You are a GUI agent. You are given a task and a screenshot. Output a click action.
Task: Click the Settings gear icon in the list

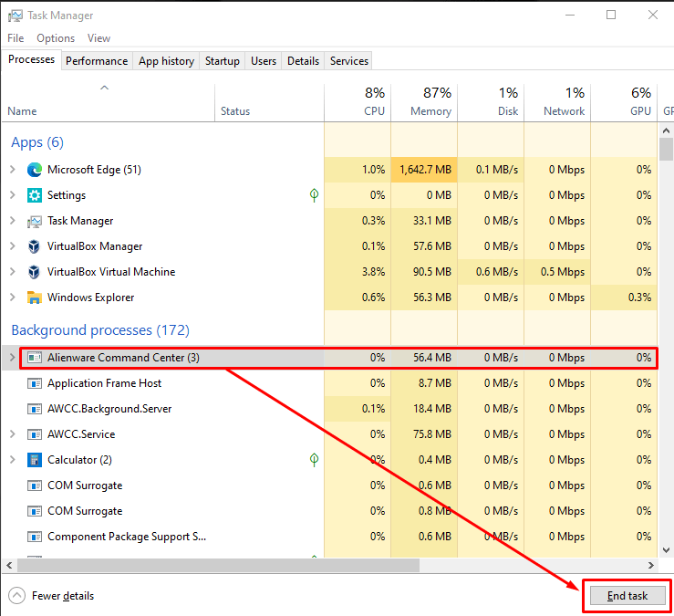click(x=35, y=195)
